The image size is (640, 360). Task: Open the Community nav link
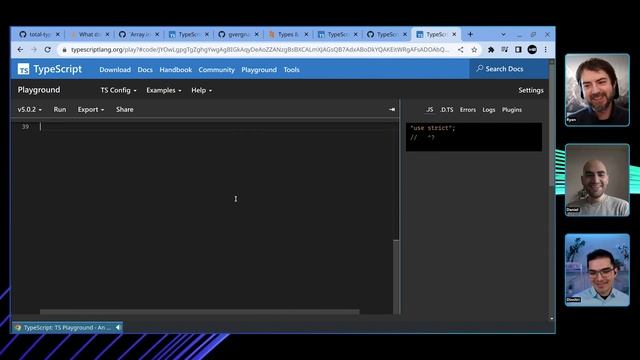click(x=216, y=70)
